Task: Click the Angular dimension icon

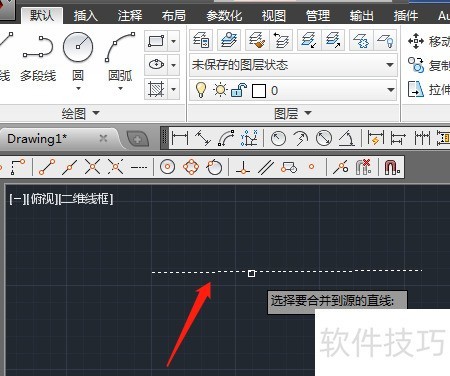Action: click(x=347, y=138)
